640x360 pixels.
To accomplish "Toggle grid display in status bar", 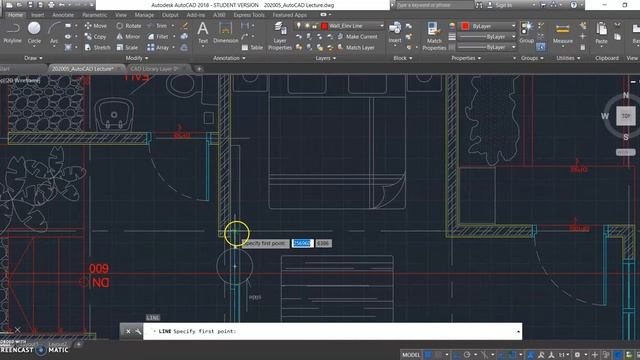I will coord(428,355).
